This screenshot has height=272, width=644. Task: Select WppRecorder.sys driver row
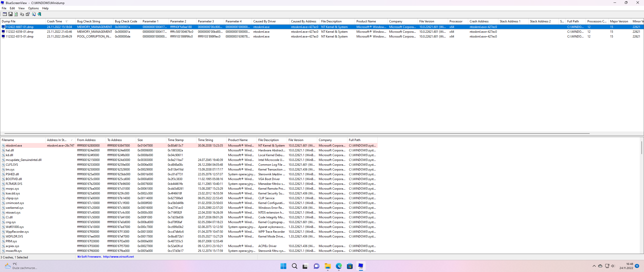click(x=189, y=232)
